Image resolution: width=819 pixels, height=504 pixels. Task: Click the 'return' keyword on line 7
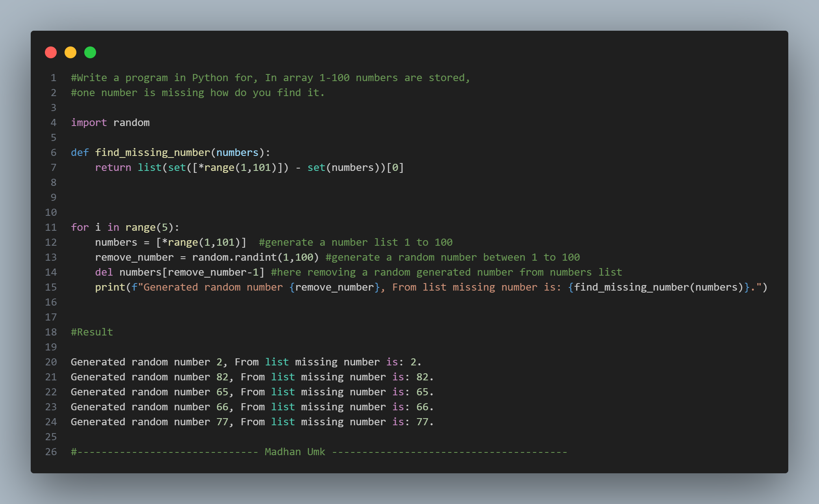click(113, 167)
